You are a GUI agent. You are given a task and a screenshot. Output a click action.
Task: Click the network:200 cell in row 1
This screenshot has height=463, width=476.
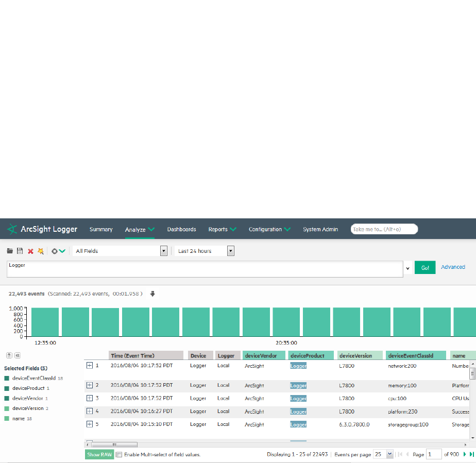pos(402,366)
